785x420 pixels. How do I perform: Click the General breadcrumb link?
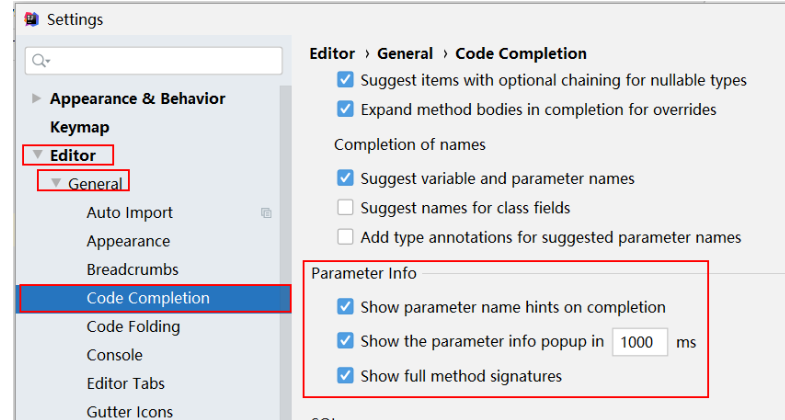405,54
